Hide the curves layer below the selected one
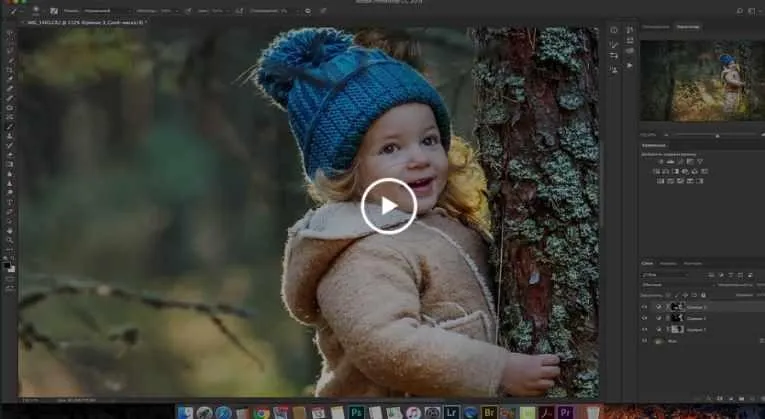The image size is (765, 419). pyautogui.click(x=644, y=318)
